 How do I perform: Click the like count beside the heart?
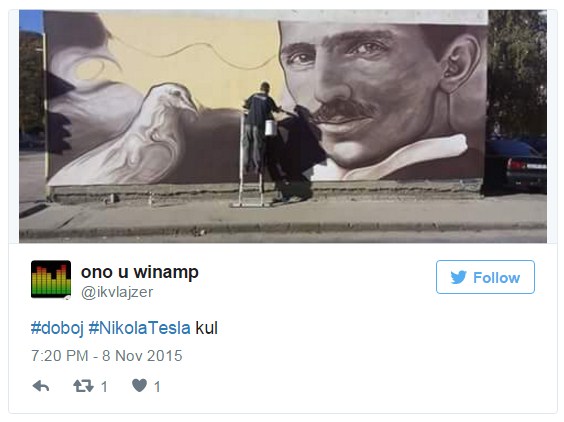[x=157, y=387]
